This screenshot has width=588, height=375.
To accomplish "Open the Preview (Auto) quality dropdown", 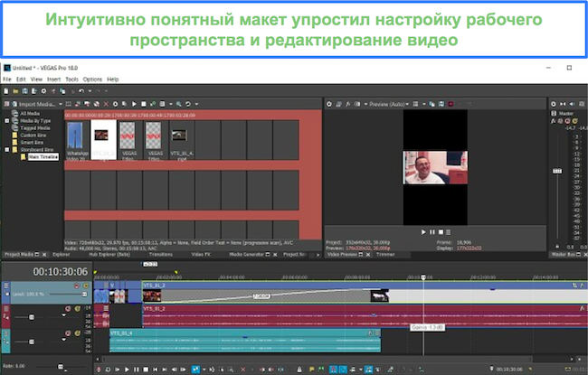I will [x=407, y=104].
